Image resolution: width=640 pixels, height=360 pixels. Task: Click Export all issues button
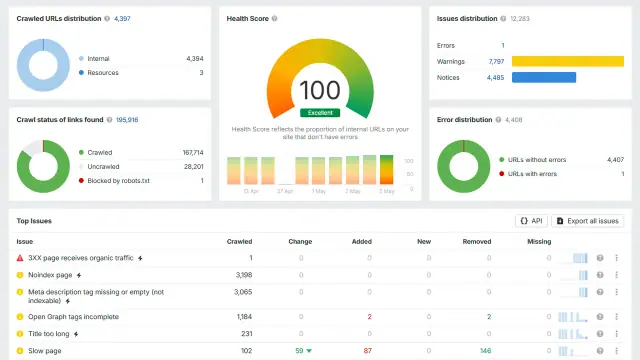point(587,221)
